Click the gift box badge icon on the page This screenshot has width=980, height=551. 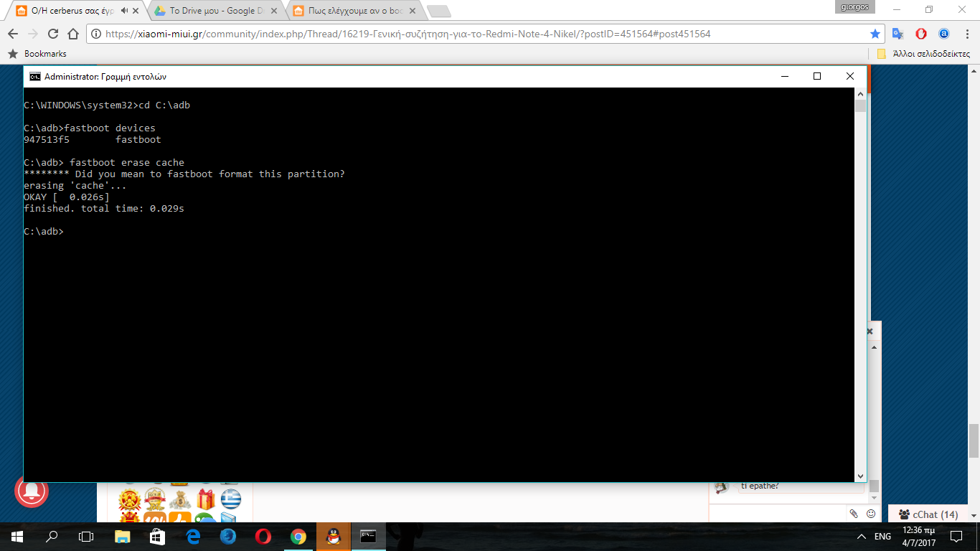pyautogui.click(x=206, y=499)
